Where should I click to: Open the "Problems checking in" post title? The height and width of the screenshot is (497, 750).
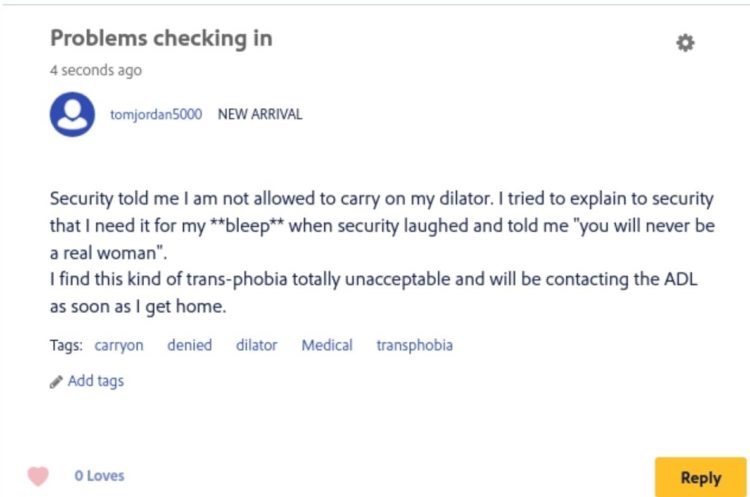click(x=161, y=39)
